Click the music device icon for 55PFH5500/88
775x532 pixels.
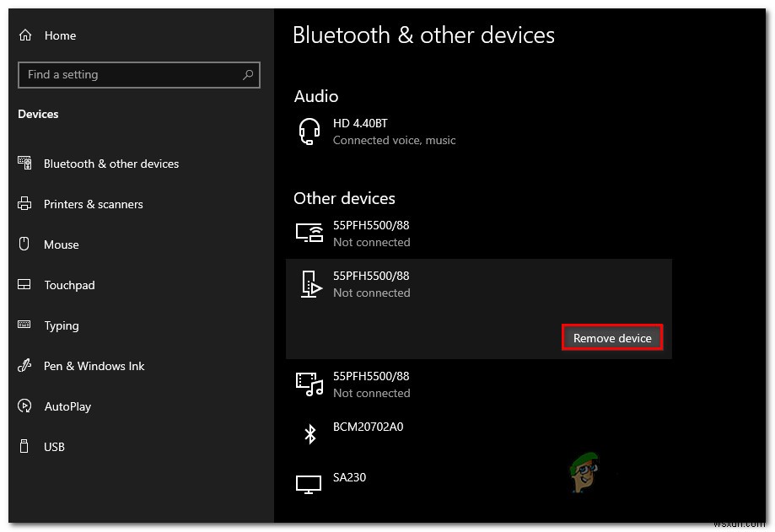click(309, 384)
